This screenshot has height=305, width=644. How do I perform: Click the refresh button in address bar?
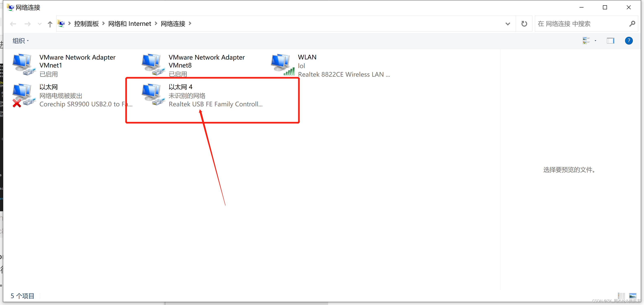pyautogui.click(x=524, y=24)
